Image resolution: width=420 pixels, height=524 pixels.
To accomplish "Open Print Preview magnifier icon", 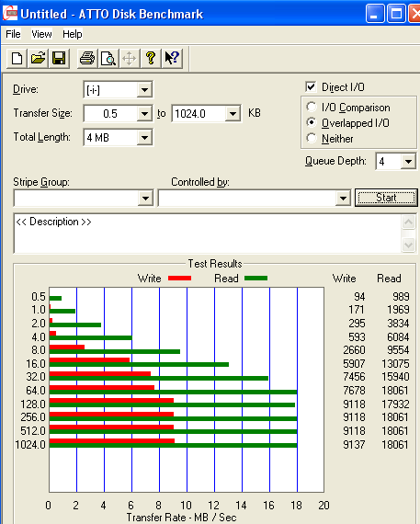I will coord(108,59).
